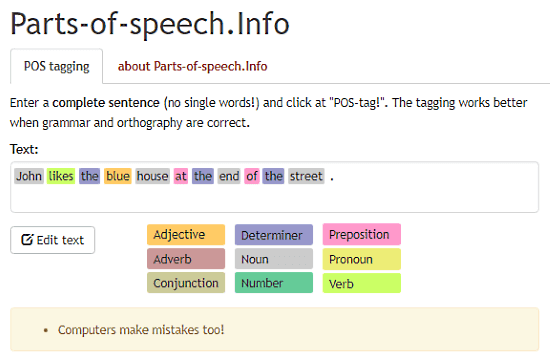Open the POS tagging tab
Image resolution: width=550 pixels, height=363 pixels.
(x=56, y=66)
